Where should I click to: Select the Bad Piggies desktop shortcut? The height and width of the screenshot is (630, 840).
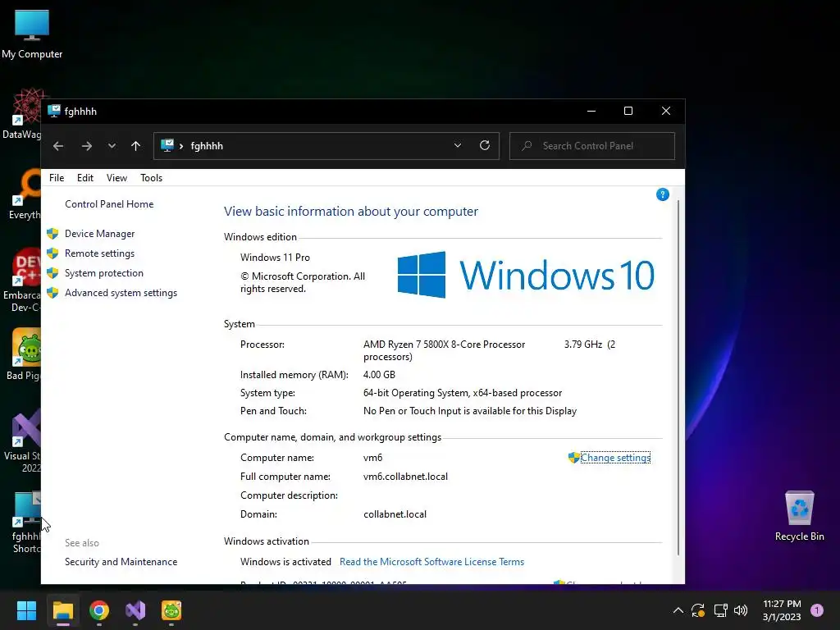23,354
